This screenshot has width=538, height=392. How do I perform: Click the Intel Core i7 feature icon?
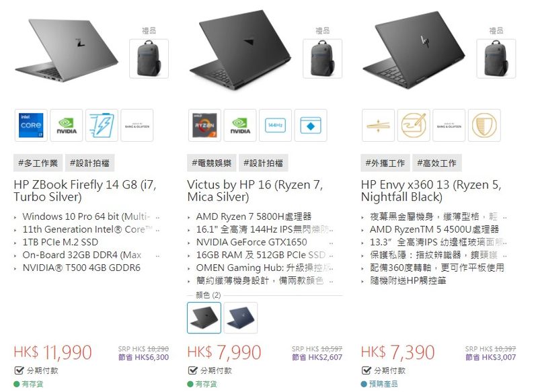coord(31,125)
